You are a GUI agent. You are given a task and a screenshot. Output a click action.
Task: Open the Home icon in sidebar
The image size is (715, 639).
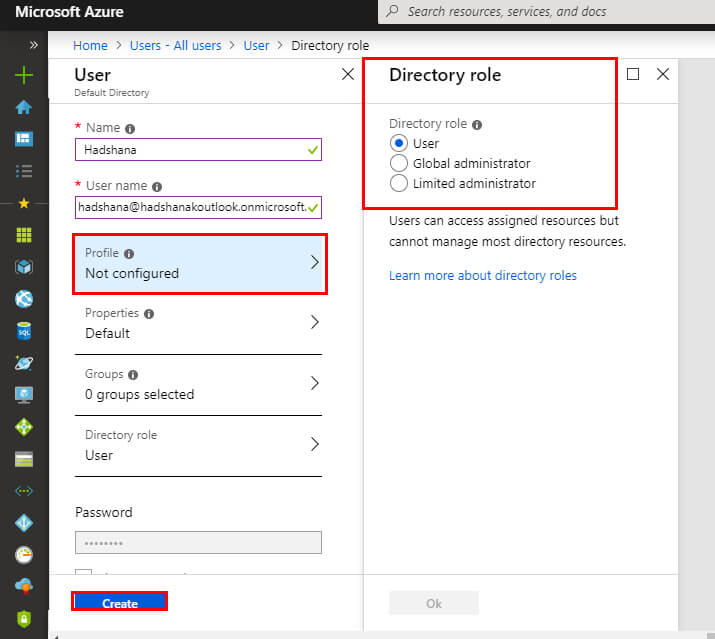click(x=24, y=107)
